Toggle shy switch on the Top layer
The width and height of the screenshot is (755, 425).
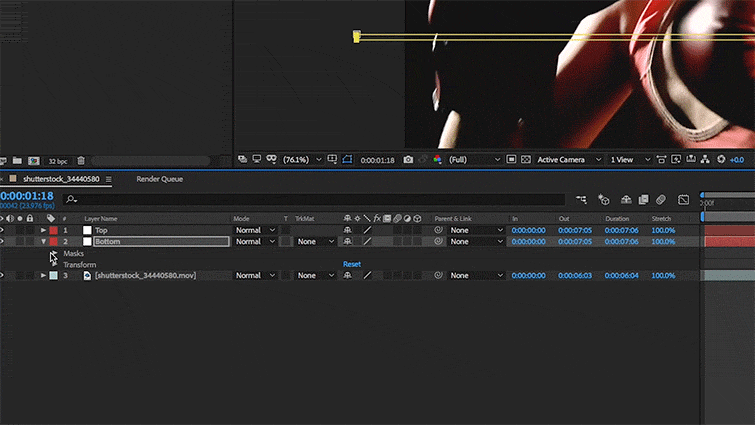(347, 230)
